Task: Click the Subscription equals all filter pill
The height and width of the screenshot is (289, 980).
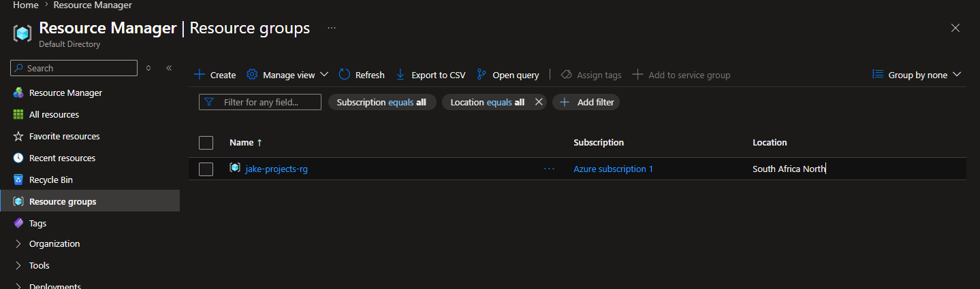Action: tap(381, 102)
